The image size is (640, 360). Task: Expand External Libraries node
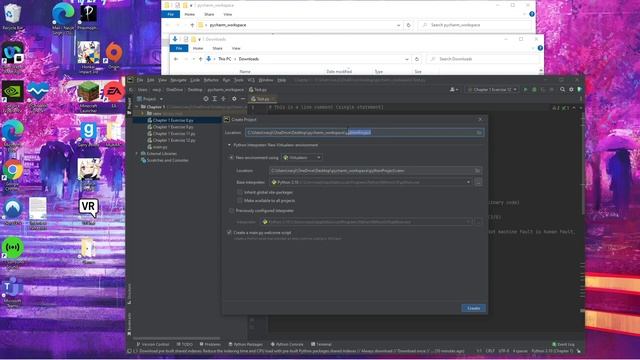pyautogui.click(x=137, y=153)
